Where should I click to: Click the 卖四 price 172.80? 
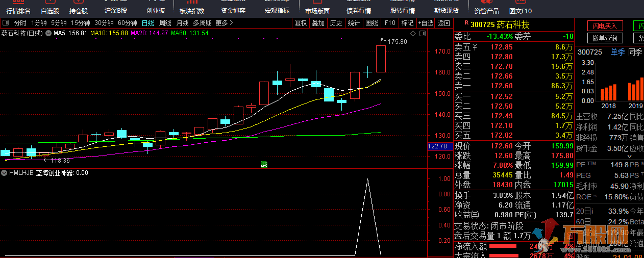coord(501,57)
